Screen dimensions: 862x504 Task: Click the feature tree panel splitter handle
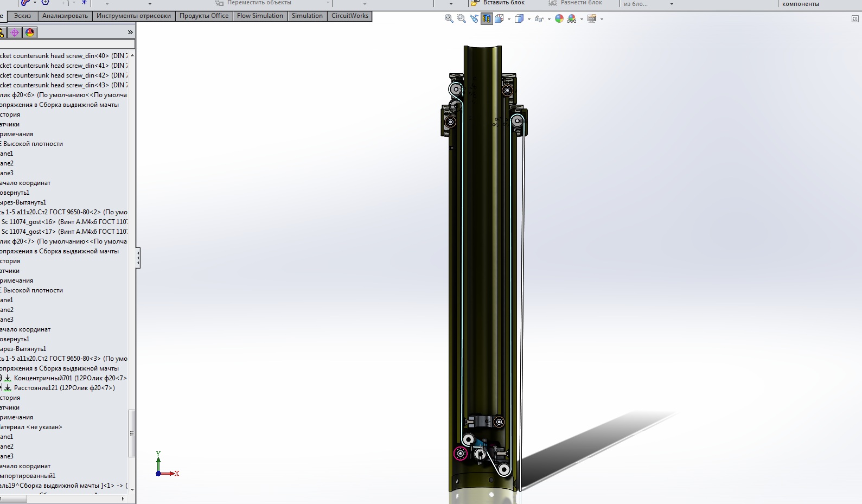pyautogui.click(x=138, y=258)
